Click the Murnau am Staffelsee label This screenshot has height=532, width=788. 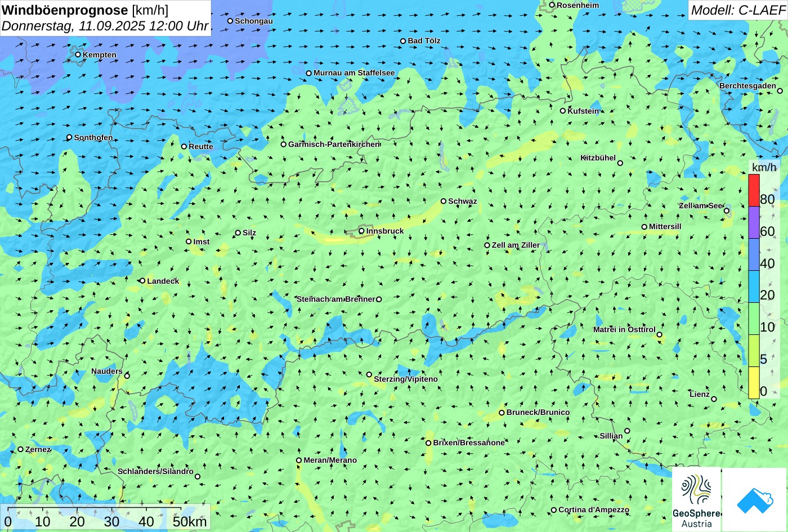click(354, 73)
